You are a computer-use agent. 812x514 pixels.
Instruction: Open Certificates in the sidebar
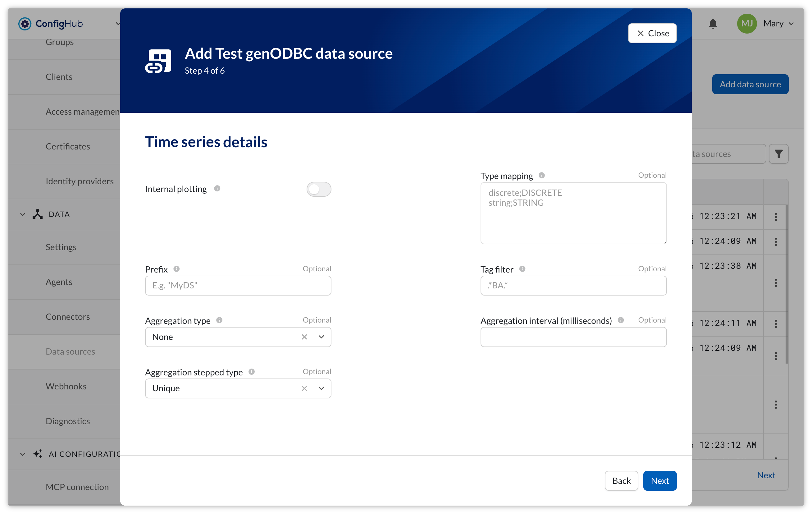[68, 146]
